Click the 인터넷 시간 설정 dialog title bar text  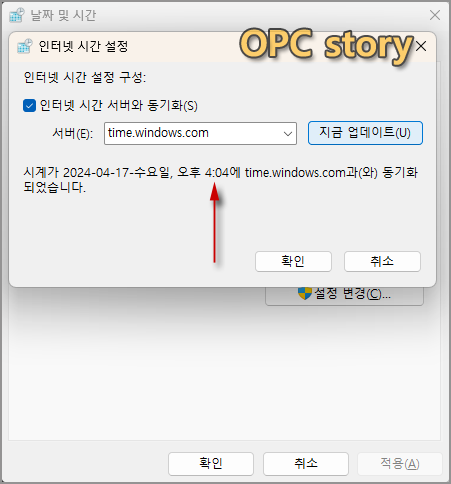click(83, 46)
